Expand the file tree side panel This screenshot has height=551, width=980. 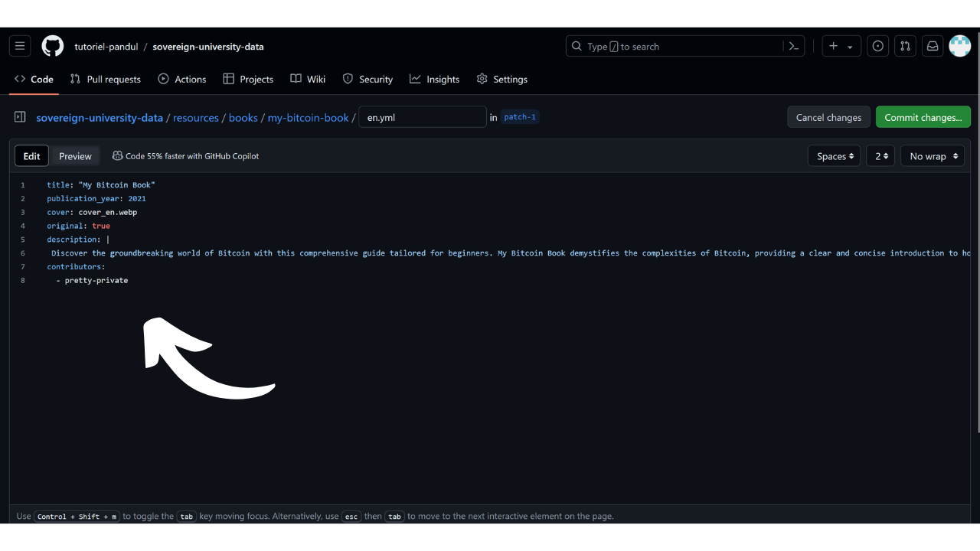[x=20, y=117]
